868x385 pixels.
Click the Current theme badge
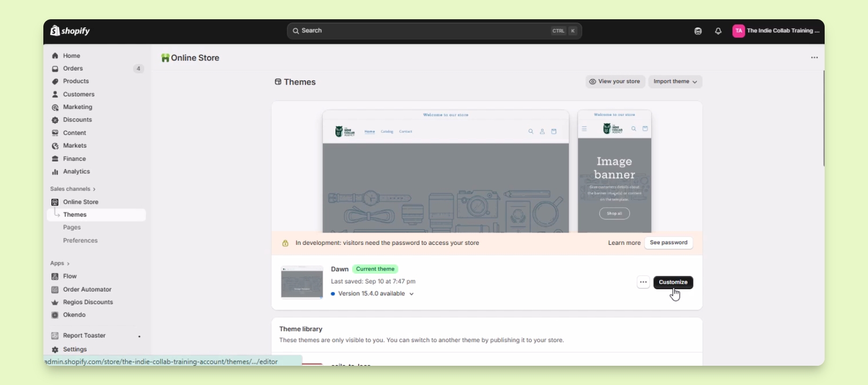(x=375, y=269)
